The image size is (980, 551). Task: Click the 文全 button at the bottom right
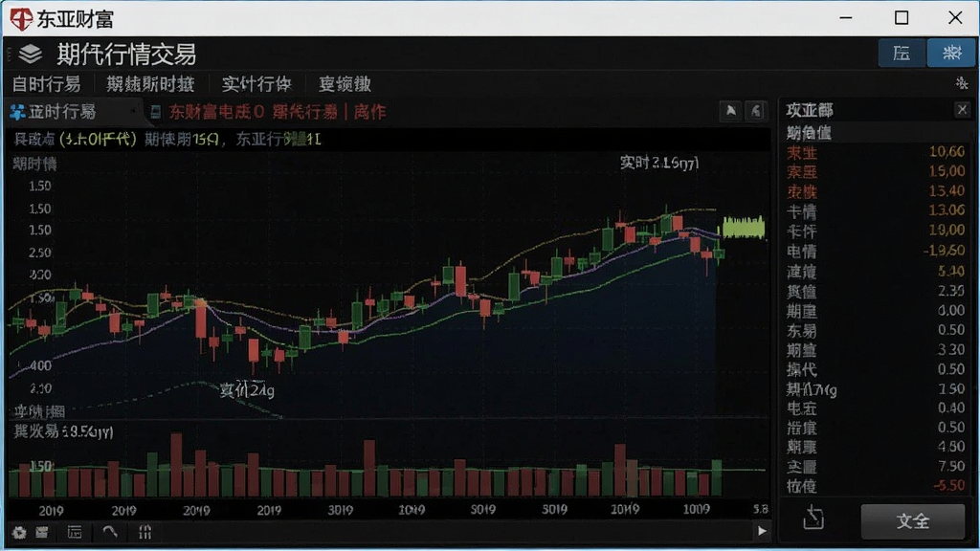pyautogui.click(x=912, y=521)
